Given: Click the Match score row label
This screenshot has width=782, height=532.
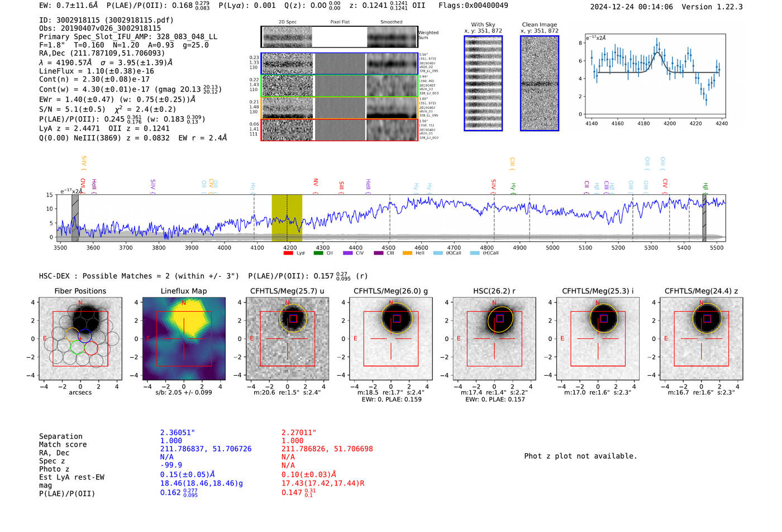Looking at the screenshot, I should click(63, 445).
